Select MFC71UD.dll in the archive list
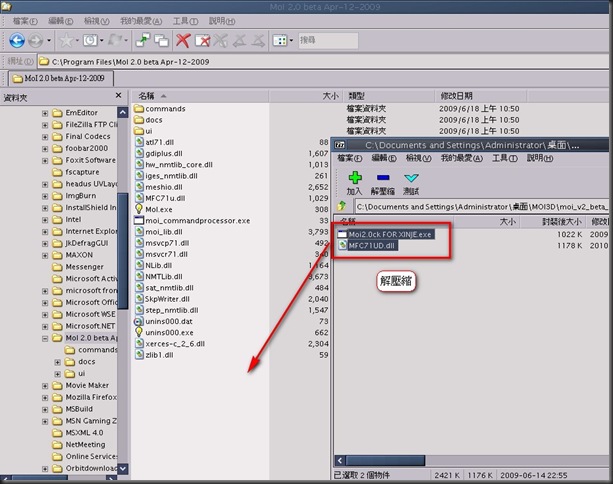The image size is (613, 484). (372, 246)
